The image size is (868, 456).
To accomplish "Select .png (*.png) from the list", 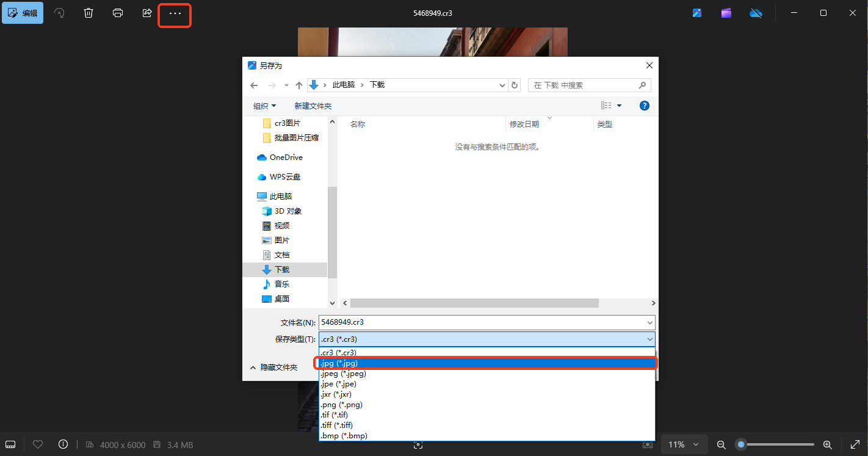I will pyautogui.click(x=341, y=404).
